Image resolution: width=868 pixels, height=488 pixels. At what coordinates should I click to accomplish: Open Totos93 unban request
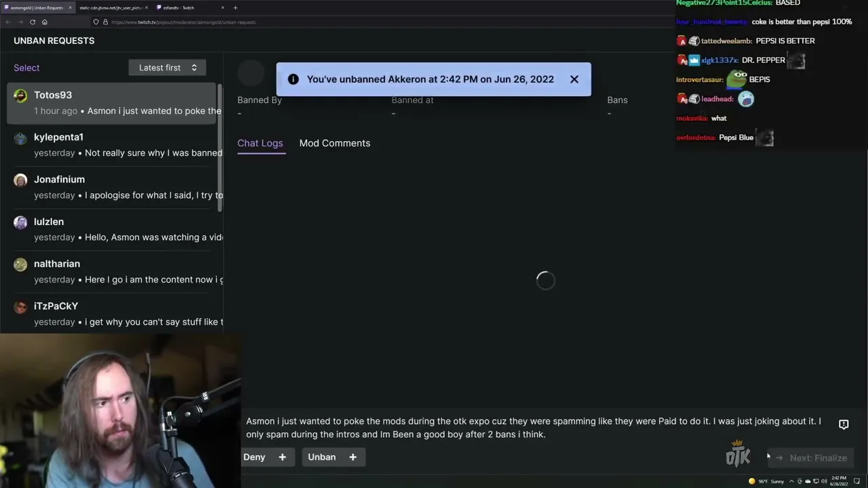(111, 103)
